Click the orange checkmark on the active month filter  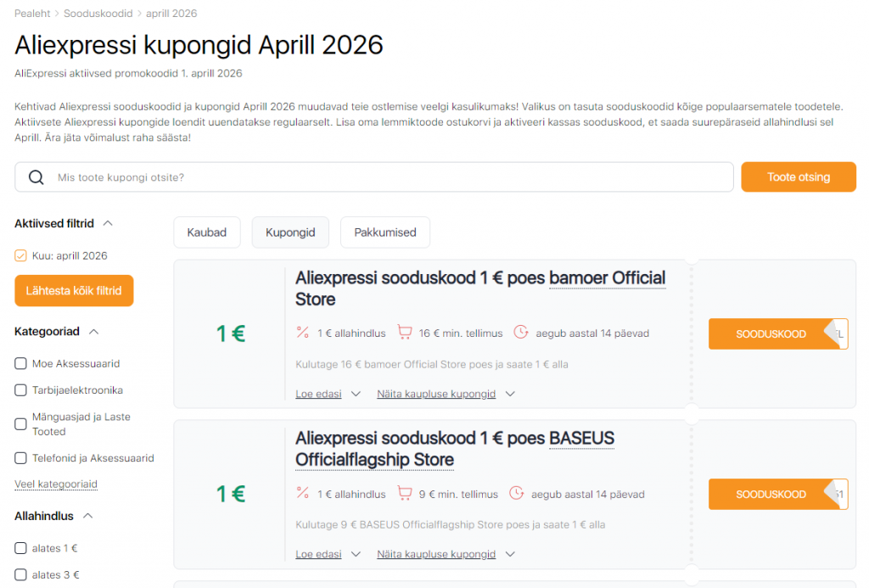tap(19, 255)
